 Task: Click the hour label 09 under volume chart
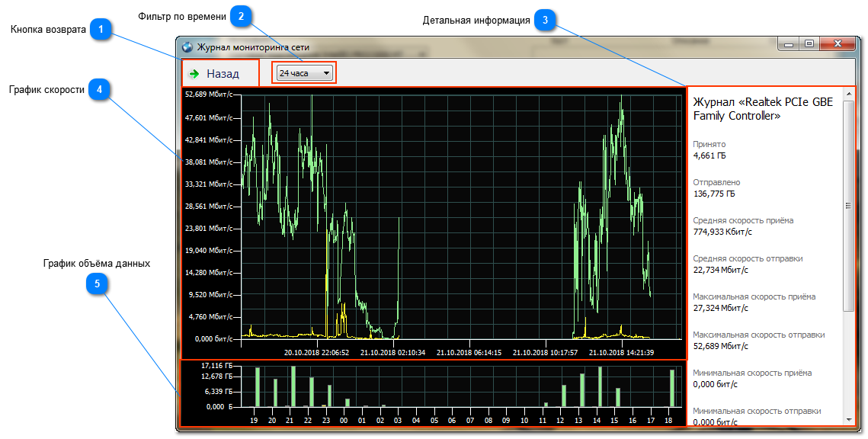click(506, 420)
